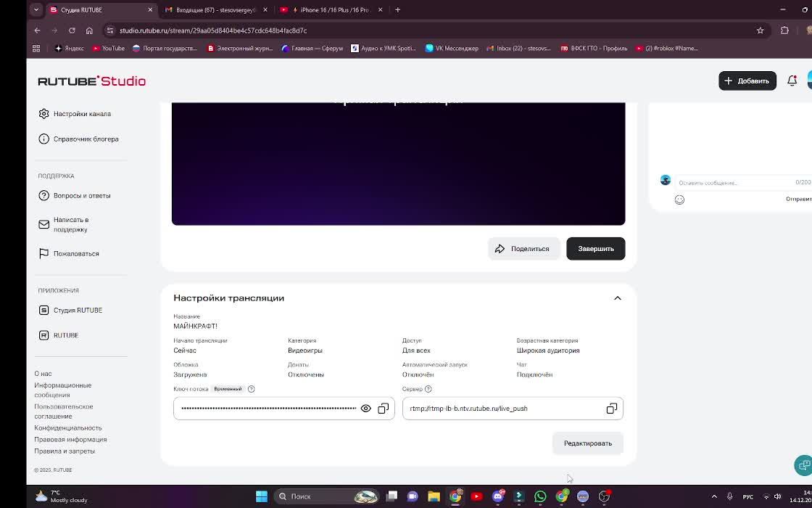Open Справочник блогера info icon
This screenshot has height=508, width=812.
[44, 139]
